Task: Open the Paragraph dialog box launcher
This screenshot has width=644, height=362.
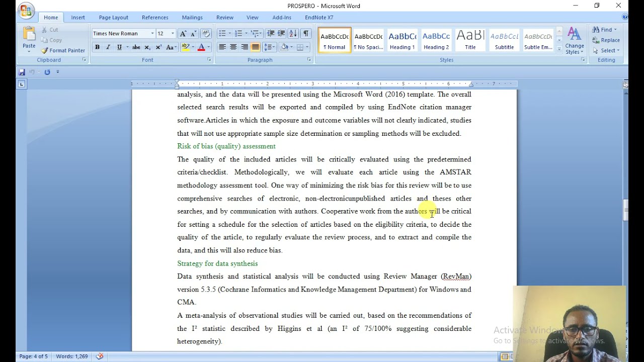Action: click(x=309, y=60)
